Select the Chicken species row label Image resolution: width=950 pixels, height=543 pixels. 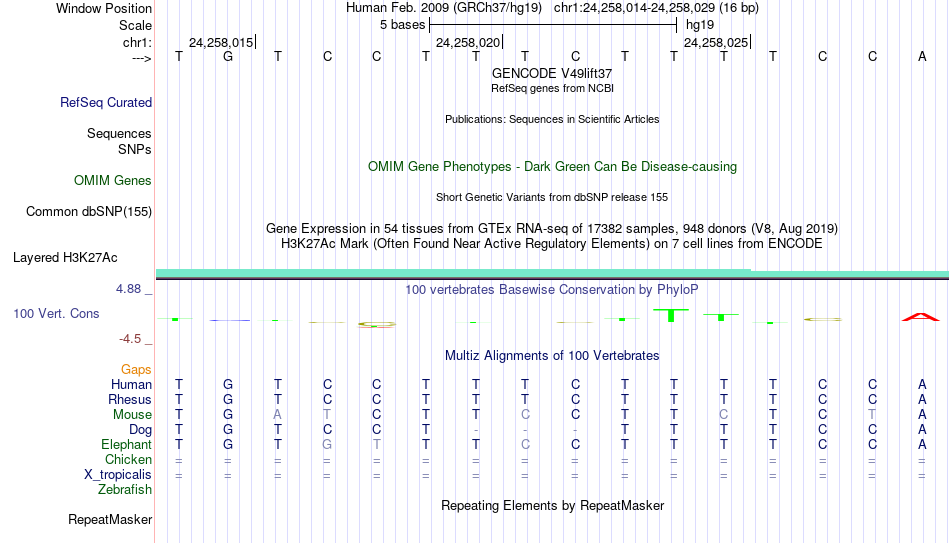pyautogui.click(x=128, y=459)
